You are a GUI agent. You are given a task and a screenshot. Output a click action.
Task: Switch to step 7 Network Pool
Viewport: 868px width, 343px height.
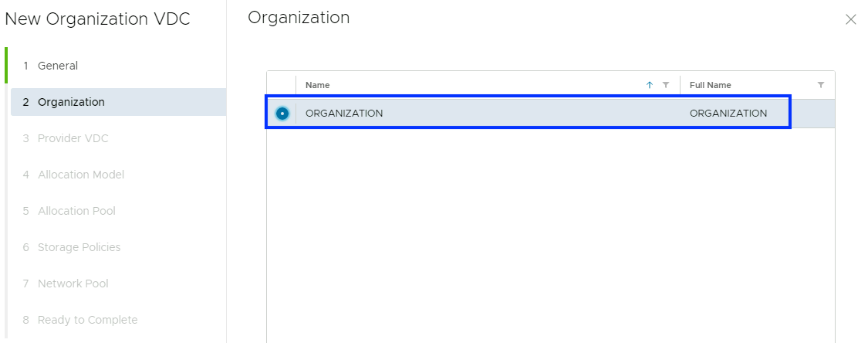click(73, 284)
